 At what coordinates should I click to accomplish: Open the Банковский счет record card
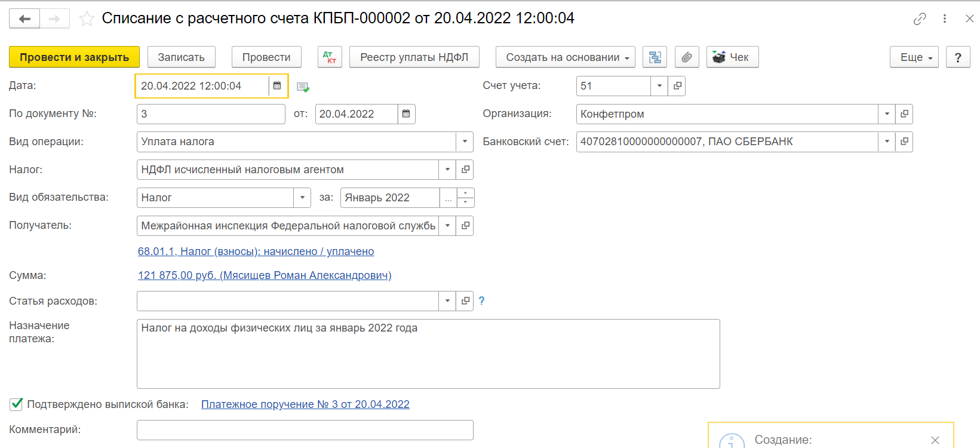(x=904, y=142)
